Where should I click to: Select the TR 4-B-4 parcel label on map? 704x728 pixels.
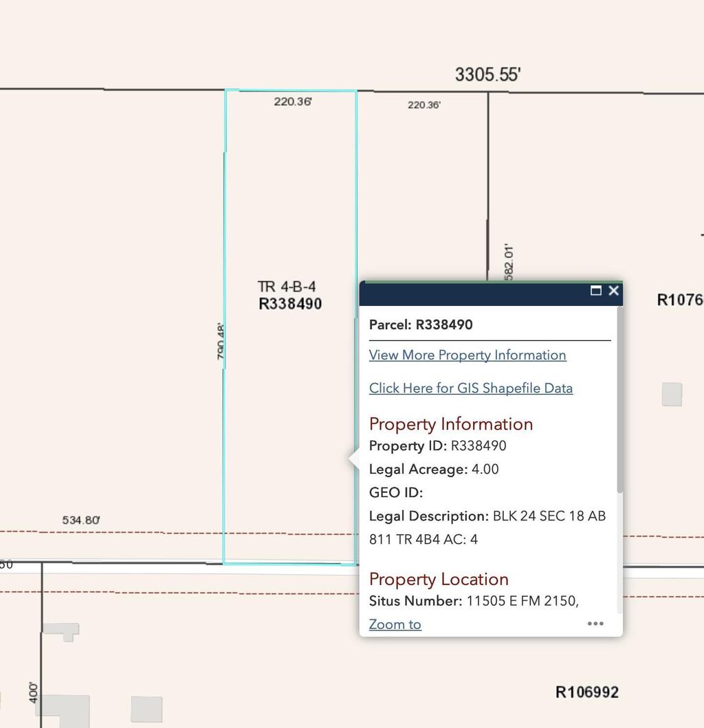(x=287, y=287)
